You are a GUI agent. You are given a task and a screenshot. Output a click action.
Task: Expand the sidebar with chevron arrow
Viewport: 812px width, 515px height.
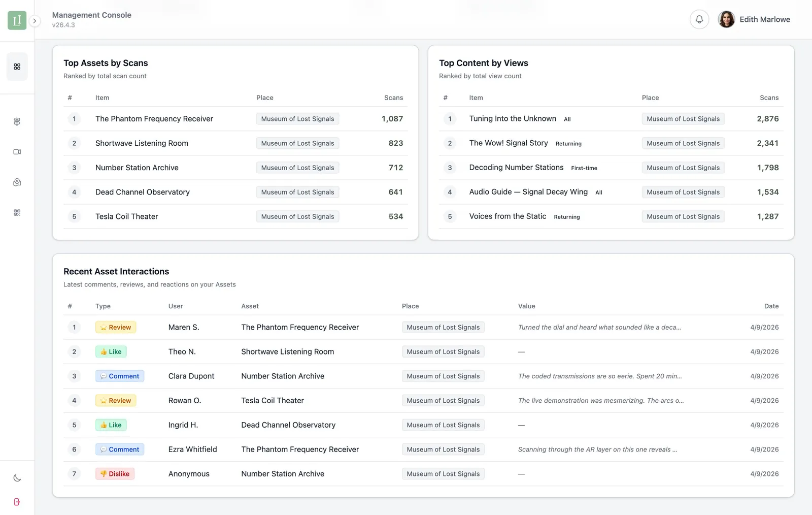[35, 21]
